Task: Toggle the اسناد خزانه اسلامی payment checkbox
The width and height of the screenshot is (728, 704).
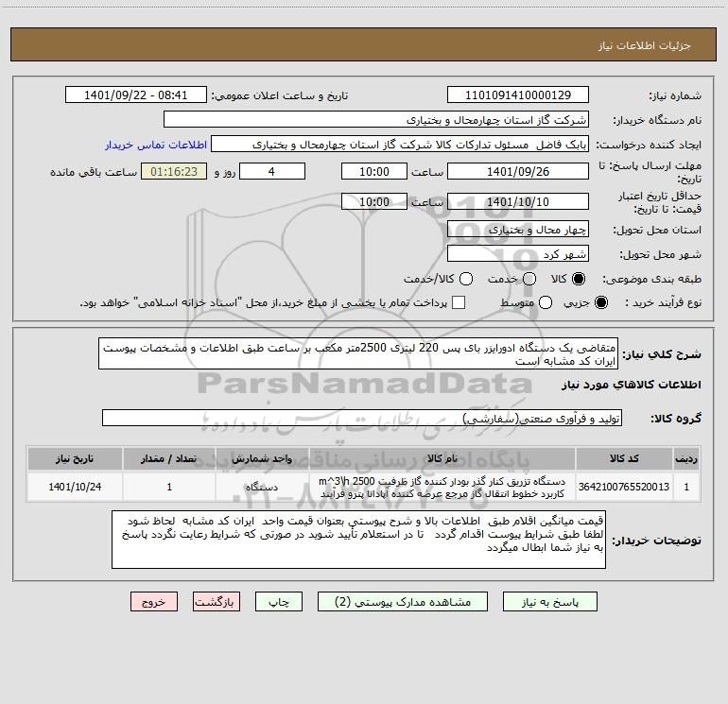Action: pos(459,302)
